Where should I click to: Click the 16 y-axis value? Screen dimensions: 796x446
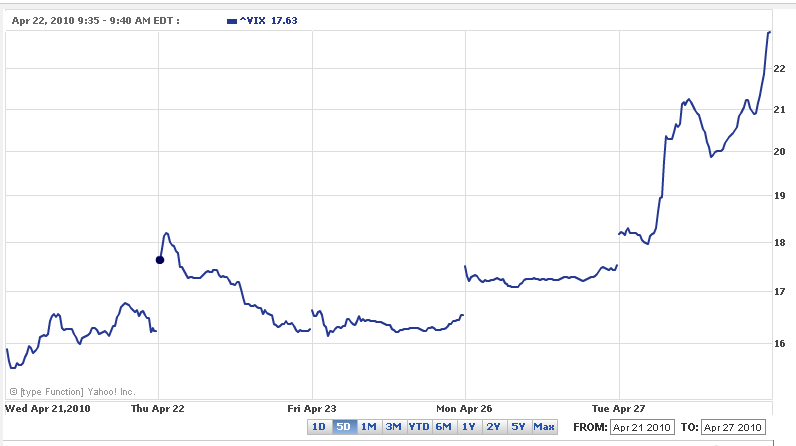[x=779, y=344]
